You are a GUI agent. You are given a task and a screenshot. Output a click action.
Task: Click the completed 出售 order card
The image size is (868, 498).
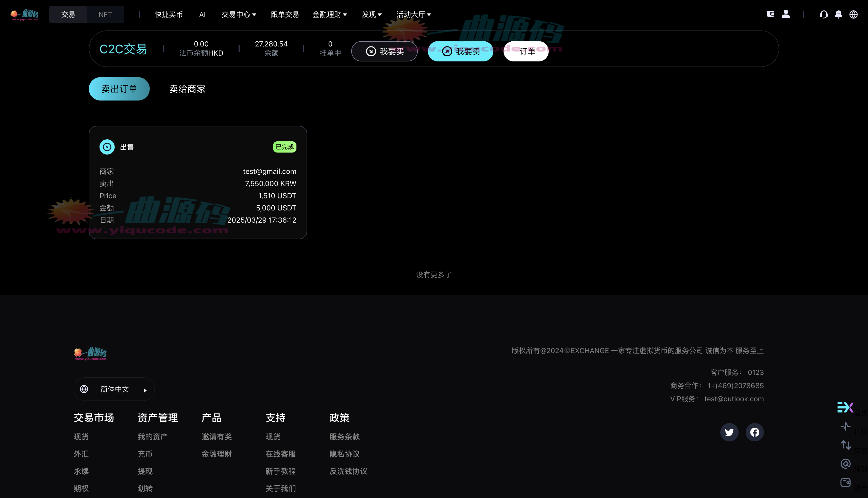pos(198,182)
